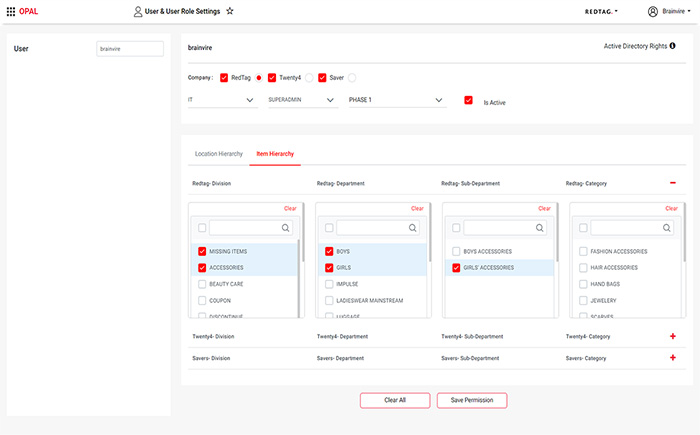This screenshot has width=700, height=435.
Task: Open the apps grid menu icon
Action: 11,11
